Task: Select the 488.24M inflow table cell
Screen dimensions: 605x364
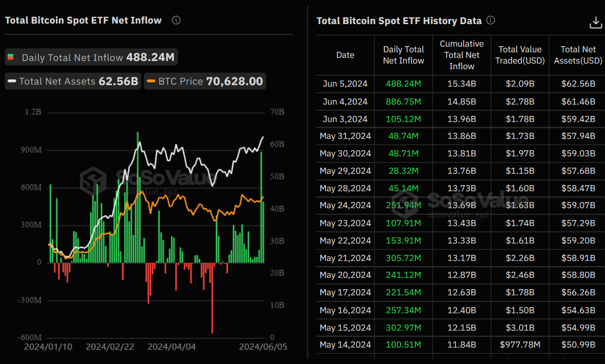Action: pyautogui.click(x=404, y=84)
